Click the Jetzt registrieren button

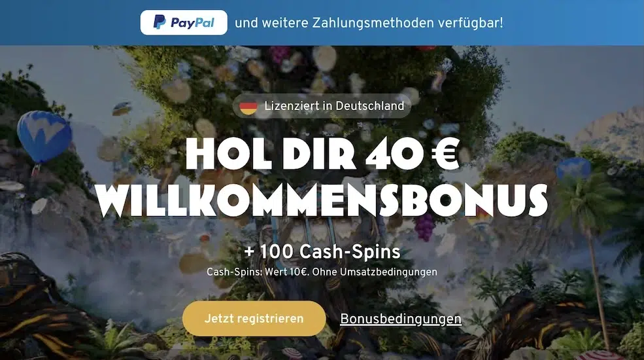pyautogui.click(x=254, y=319)
